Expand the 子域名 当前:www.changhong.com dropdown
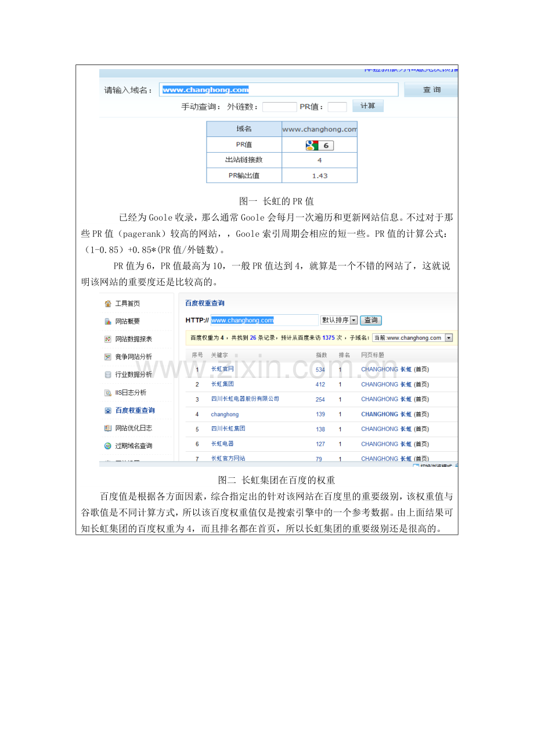The width and height of the screenshot is (534, 756). click(448, 337)
